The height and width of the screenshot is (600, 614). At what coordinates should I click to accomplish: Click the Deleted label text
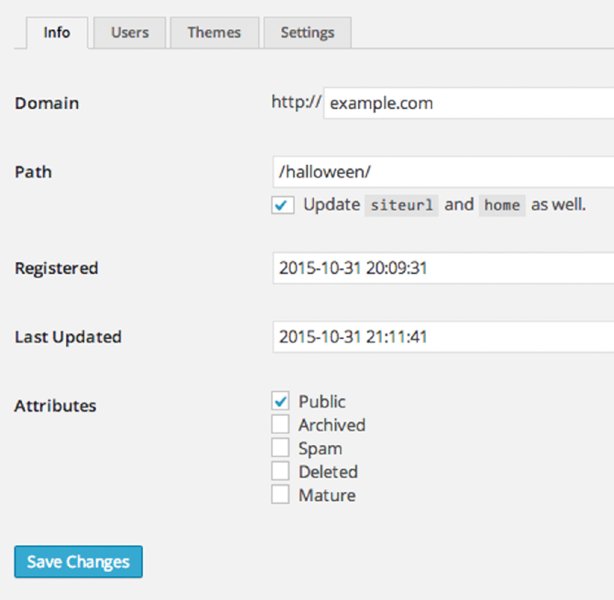328,472
